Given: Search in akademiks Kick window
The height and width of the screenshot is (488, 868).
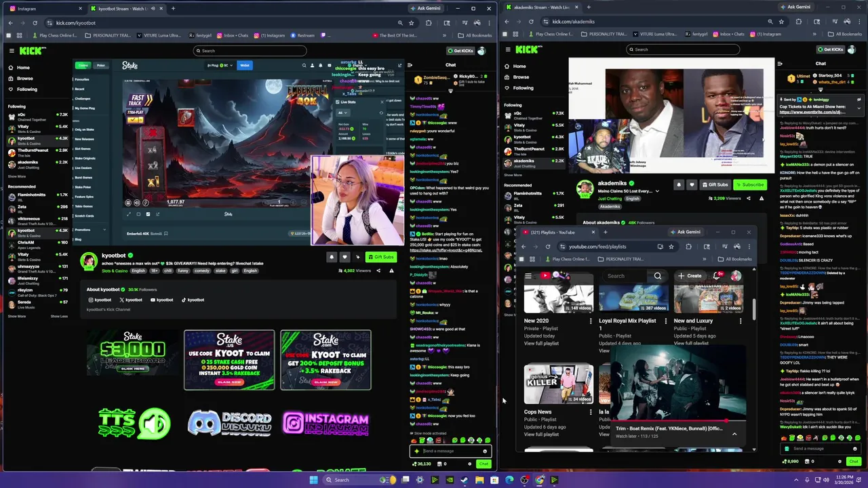Looking at the screenshot, I should pyautogui.click(x=682, y=49).
